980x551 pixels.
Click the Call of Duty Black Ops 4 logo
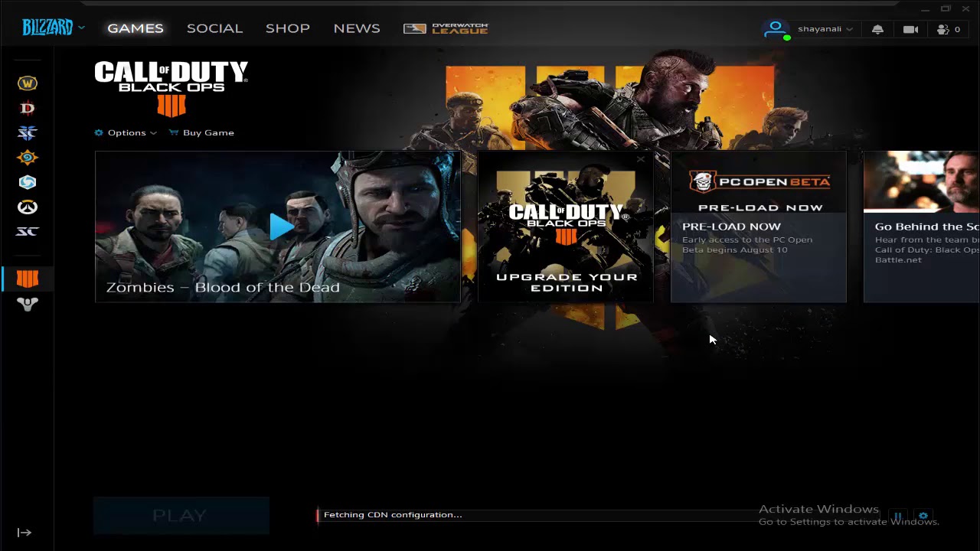(x=171, y=89)
